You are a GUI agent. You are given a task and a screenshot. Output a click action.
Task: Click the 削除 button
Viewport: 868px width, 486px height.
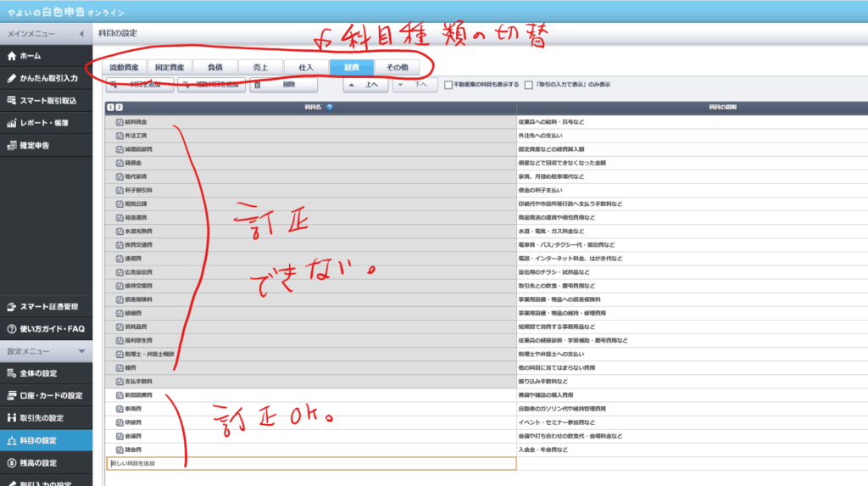[x=284, y=85]
